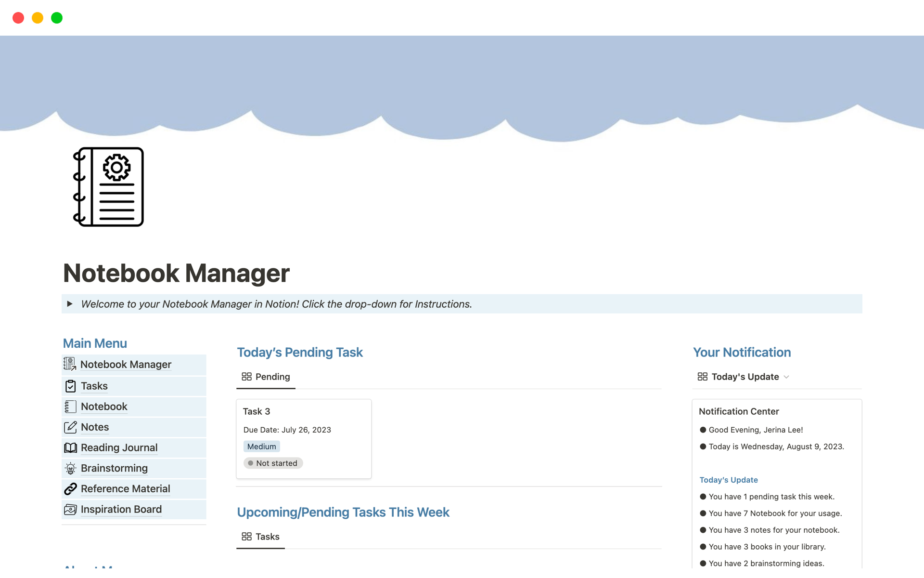Click the Reading Journal open-book icon
The height and width of the screenshot is (578, 924).
(x=70, y=447)
